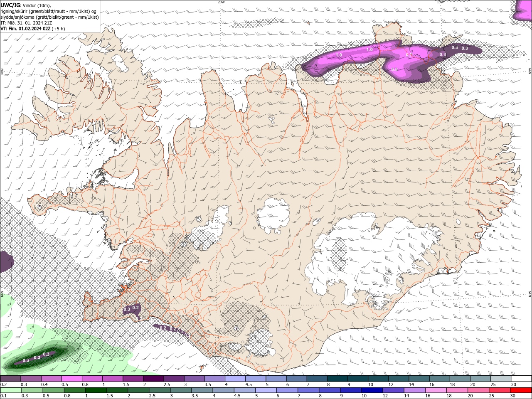Click the 'UWC/IG: Vindur (10m)' map title
The image size is (532, 399).
click(x=26, y=5)
